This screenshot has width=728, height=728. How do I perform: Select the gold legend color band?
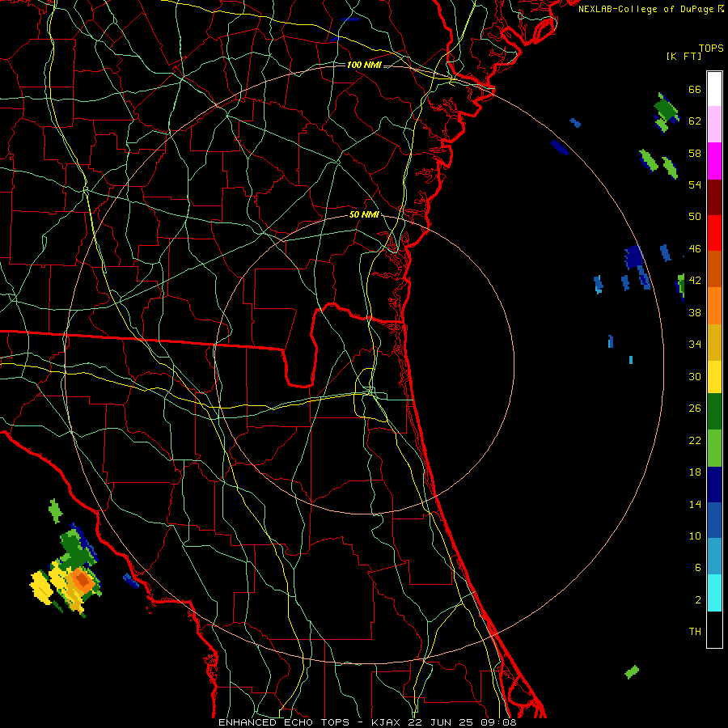tap(714, 341)
